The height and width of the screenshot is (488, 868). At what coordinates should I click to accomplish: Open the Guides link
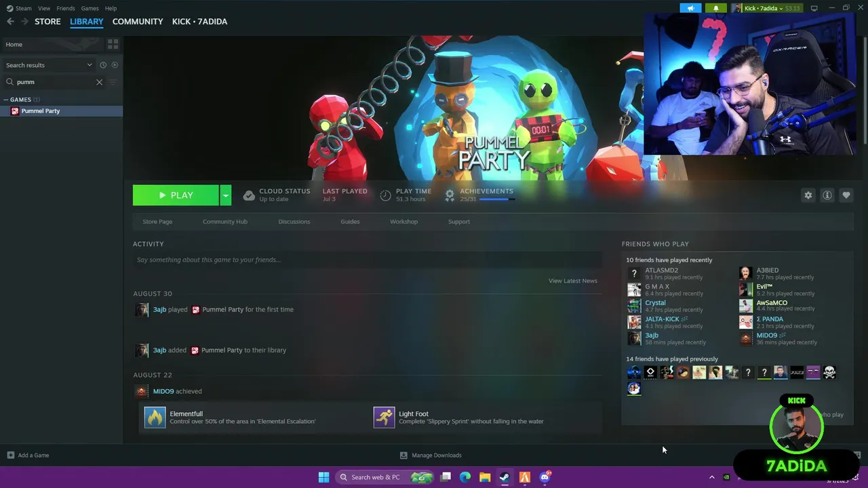350,222
